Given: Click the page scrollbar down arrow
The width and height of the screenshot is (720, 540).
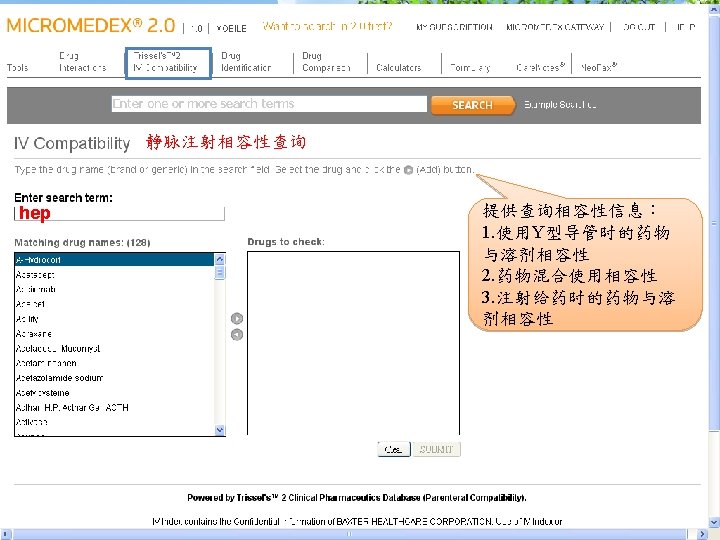Looking at the screenshot, I should (714, 522).
